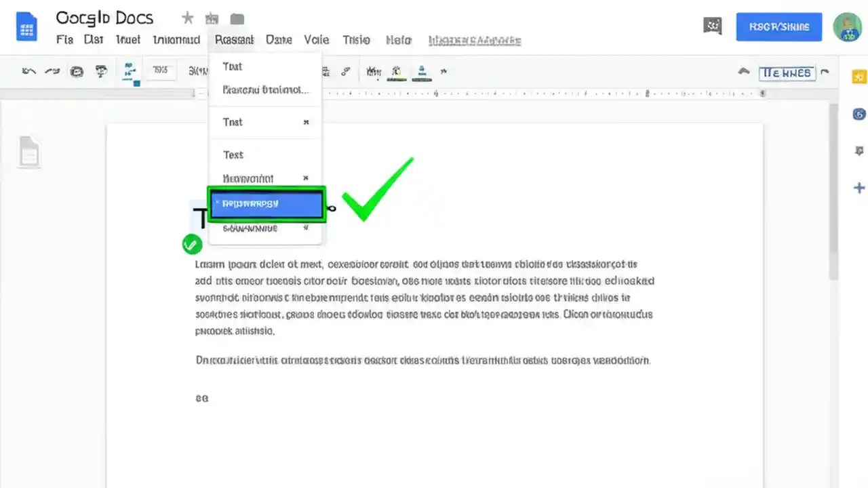Open the text Highlight color icon
The height and width of the screenshot is (488, 868).
(397, 71)
